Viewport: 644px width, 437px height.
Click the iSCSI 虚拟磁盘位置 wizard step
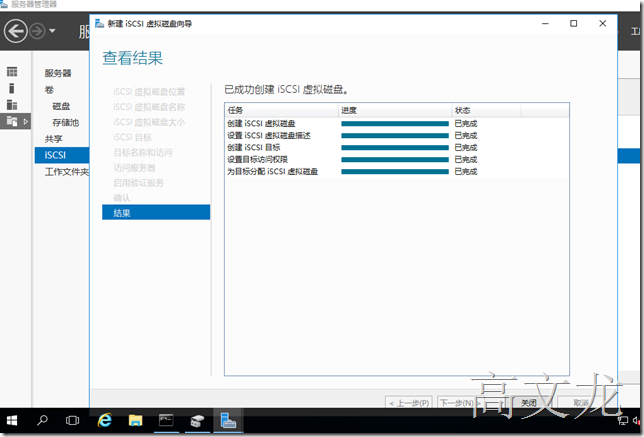pos(149,91)
